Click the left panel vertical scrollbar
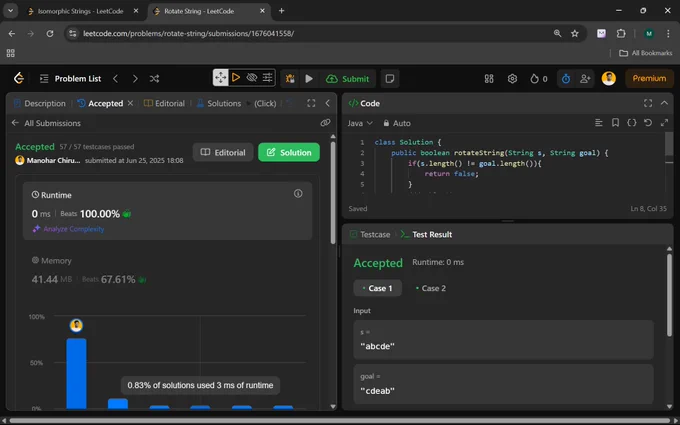680x425 pixels. 333,193
